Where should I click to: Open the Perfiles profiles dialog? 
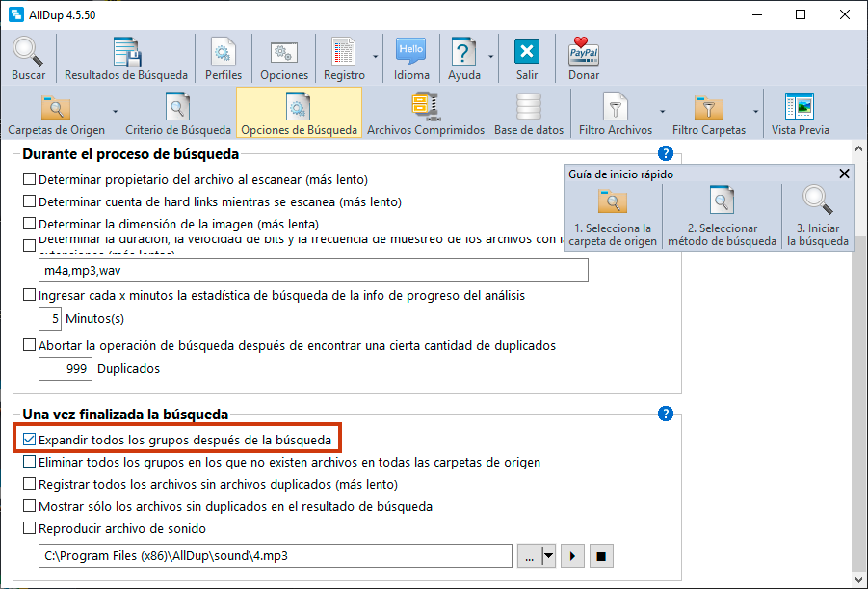224,59
